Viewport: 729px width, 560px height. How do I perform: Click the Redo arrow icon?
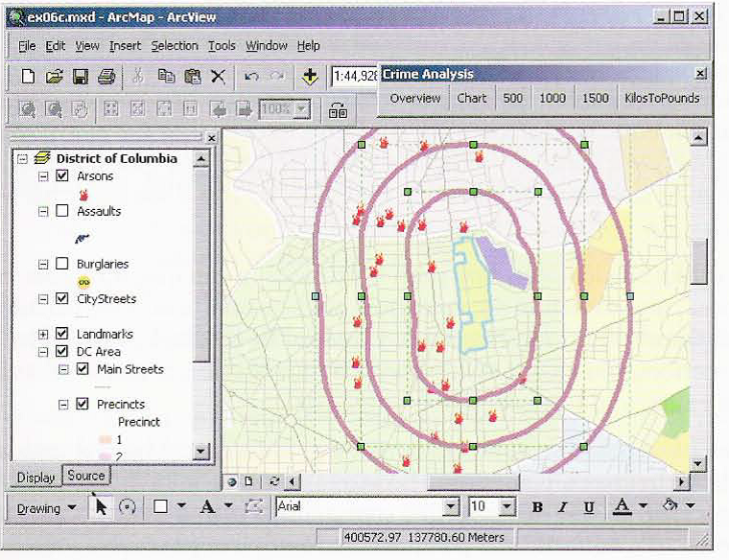point(277,76)
